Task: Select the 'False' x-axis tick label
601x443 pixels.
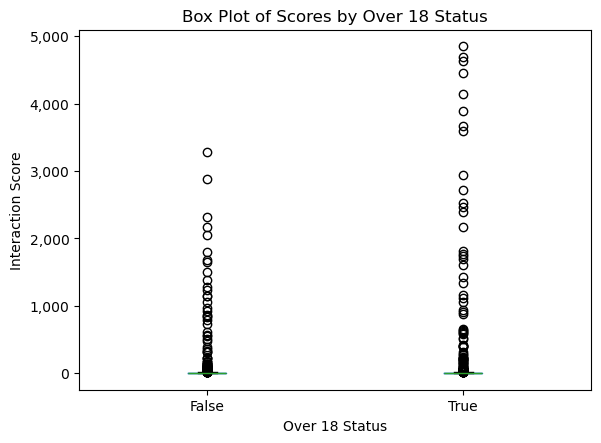Action: pyautogui.click(x=206, y=406)
